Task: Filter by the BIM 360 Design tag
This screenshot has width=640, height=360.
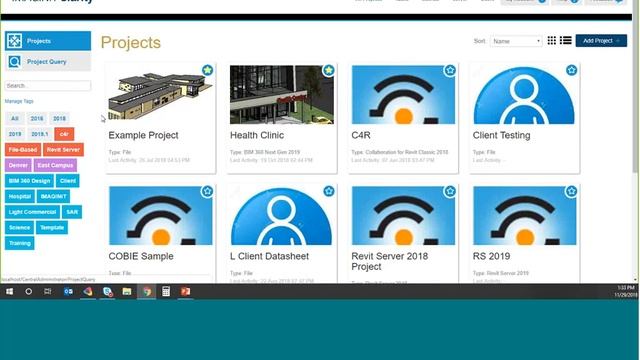Action: 29,181
